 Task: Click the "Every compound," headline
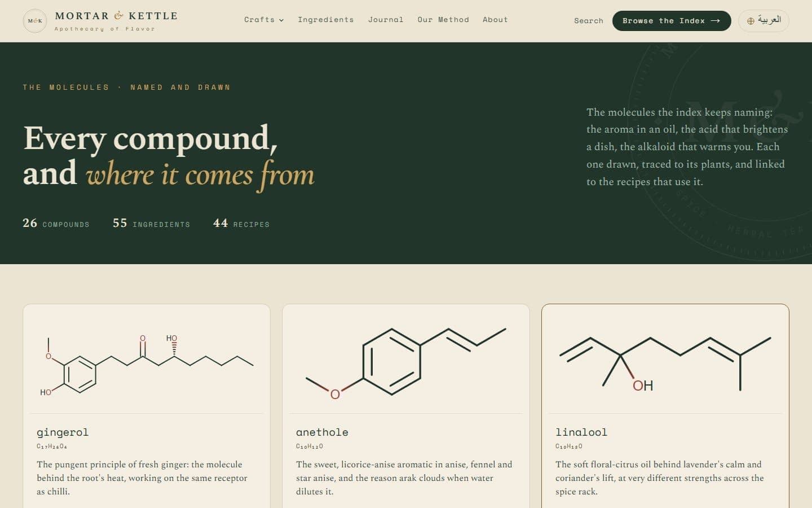pos(151,138)
